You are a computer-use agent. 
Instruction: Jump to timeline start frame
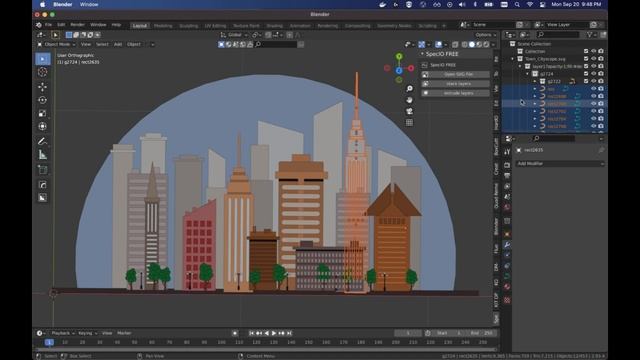coord(251,333)
